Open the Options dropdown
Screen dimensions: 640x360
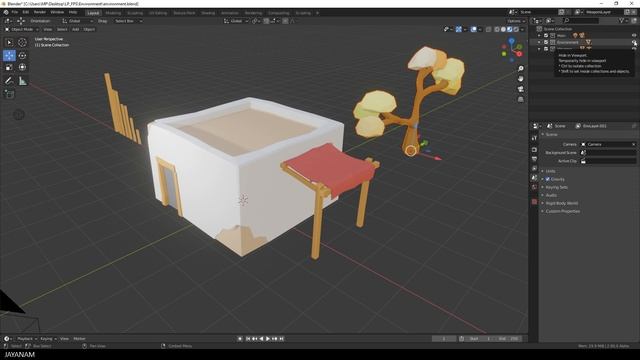[x=516, y=21]
